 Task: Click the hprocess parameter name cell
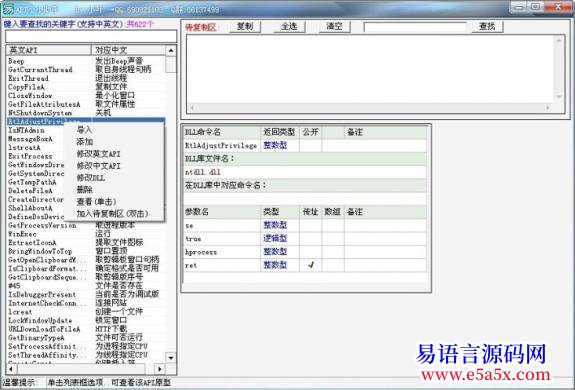point(221,252)
